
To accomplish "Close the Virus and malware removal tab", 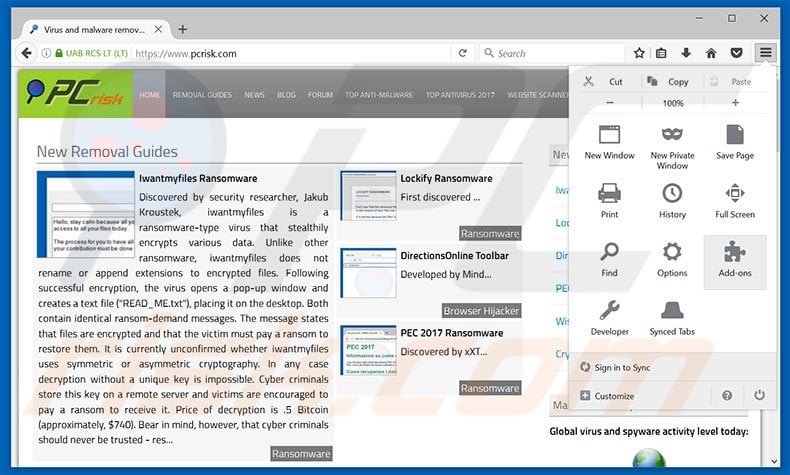I will pos(158,29).
